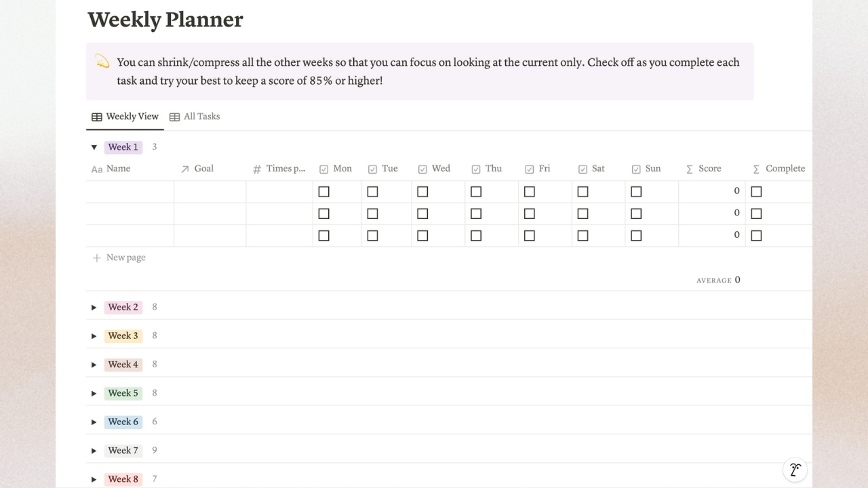This screenshot has width=868, height=488.
Task: Switch to the All Tasks tab
Action: pyautogui.click(x=195, y=116)
